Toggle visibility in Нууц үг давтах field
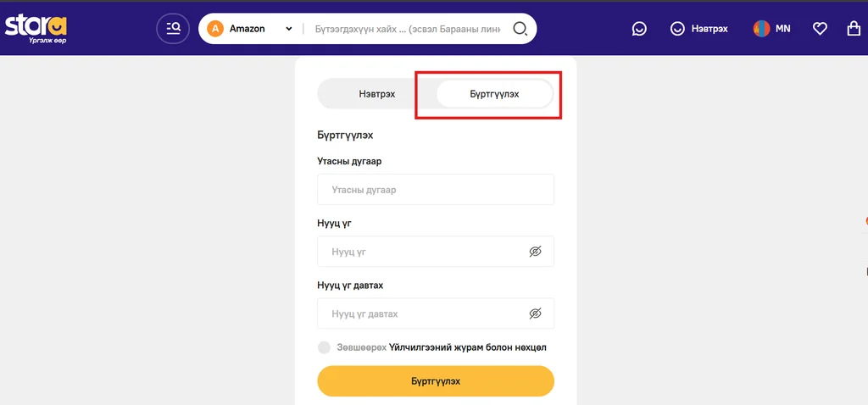Image resolution: width=868 pixels, height=405 pixels. click(535, 313)
